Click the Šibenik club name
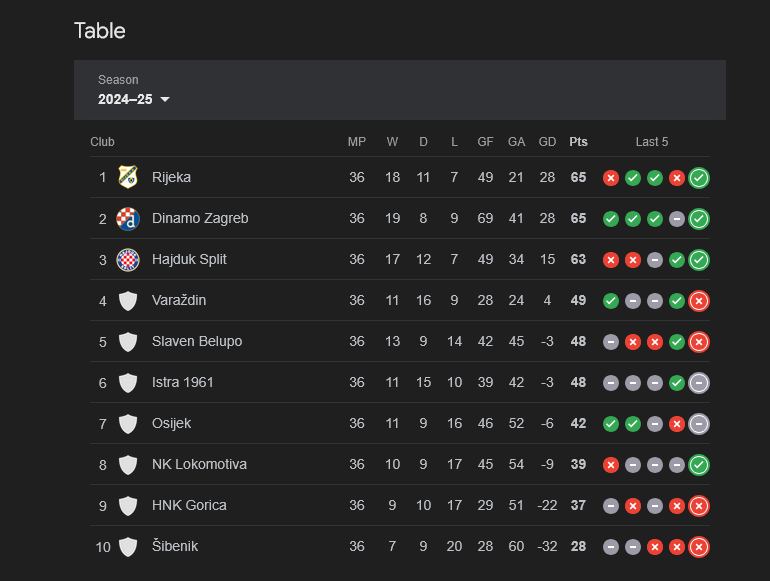 [174, 546]
